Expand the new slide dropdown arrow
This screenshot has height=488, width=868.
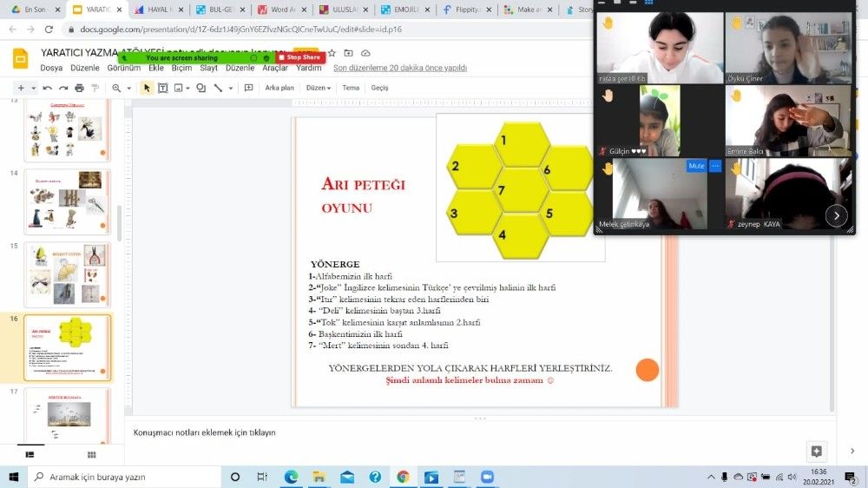[x=33, y=88]
